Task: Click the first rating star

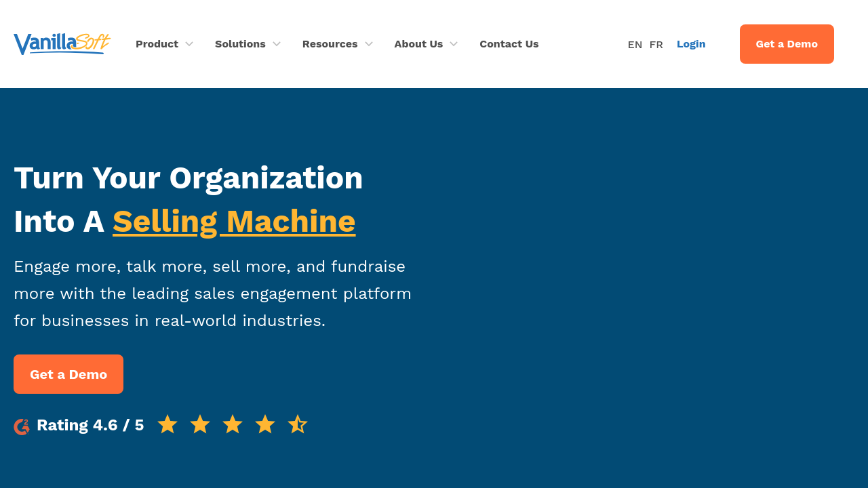Action: pos(167,424)
